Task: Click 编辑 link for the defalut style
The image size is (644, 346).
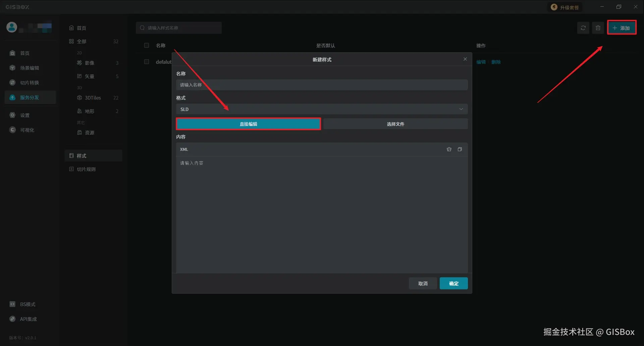Action: pos(481,62)
